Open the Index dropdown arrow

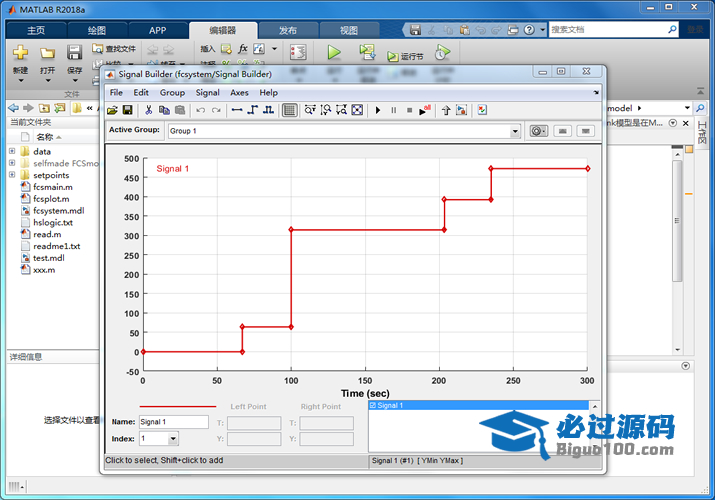(173, 439)
